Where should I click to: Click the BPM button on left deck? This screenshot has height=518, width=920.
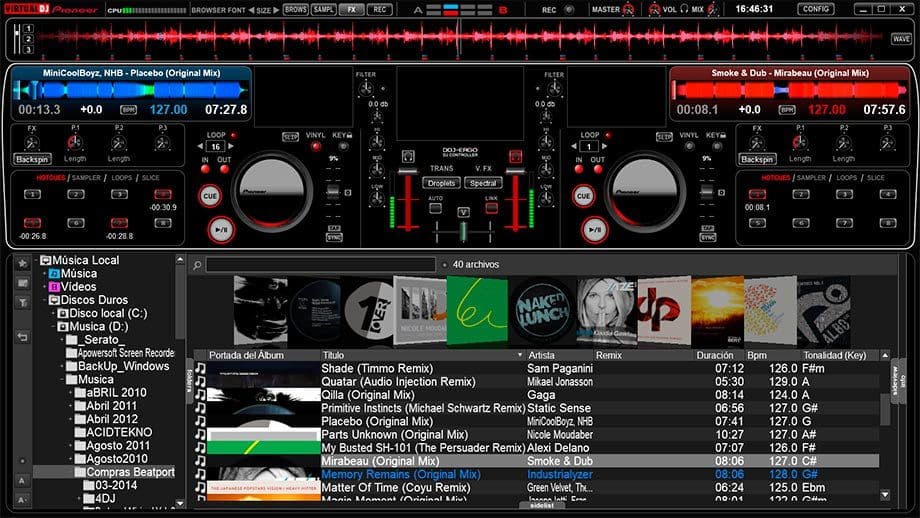click(x=128, y=110)
